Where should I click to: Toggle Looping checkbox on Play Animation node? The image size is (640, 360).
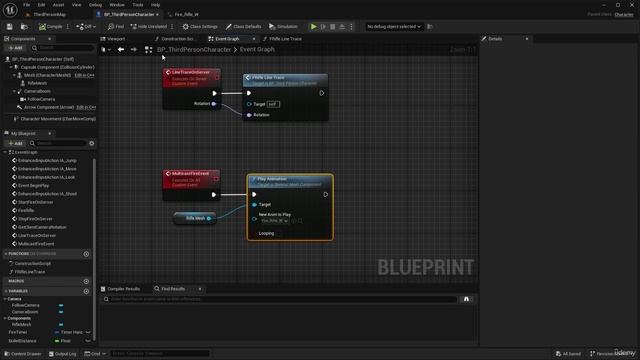click(x=278, y=233)
